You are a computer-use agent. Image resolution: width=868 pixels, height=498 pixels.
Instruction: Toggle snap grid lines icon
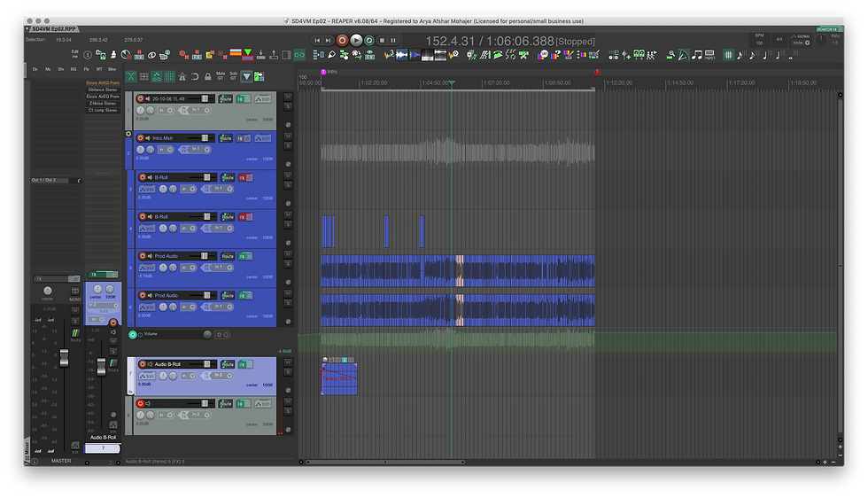[169, 76]
